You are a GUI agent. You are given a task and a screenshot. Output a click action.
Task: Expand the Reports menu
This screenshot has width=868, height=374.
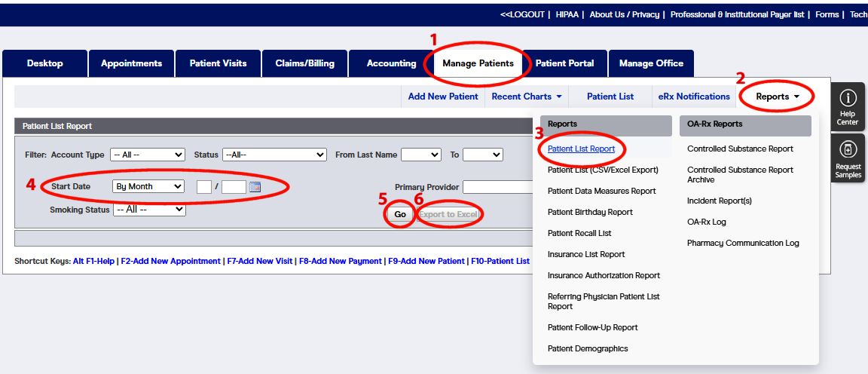click(x=777, y=97)
